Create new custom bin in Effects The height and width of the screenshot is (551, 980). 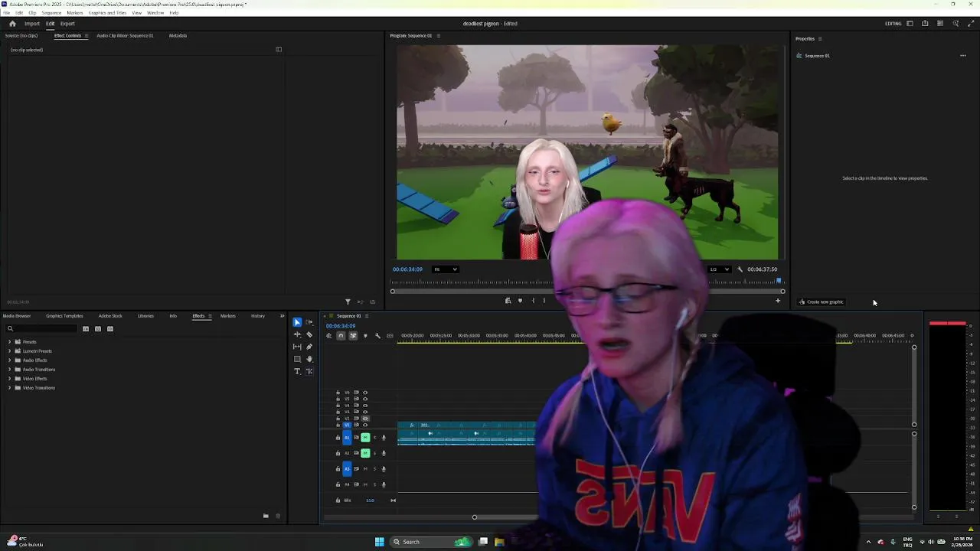point(266,516)
